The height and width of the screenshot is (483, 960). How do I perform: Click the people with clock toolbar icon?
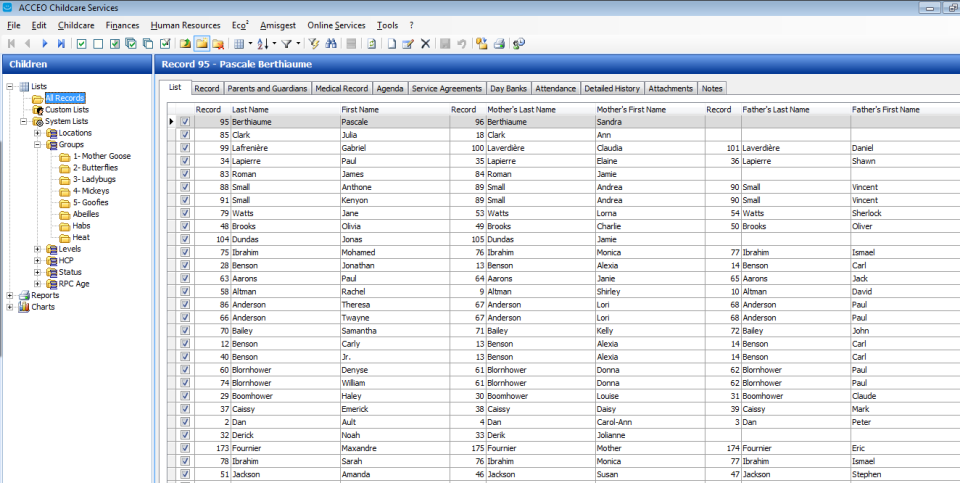tap(519, 43)
